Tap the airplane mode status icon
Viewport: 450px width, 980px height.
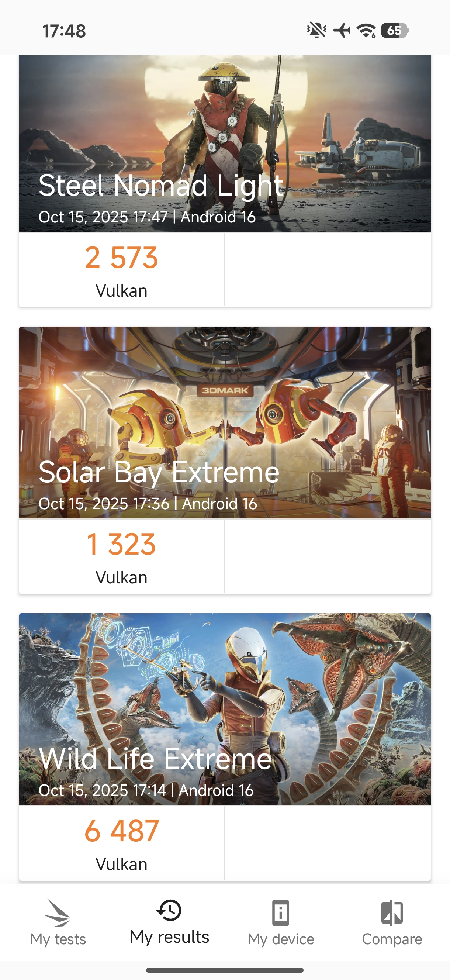coord(342,30)
